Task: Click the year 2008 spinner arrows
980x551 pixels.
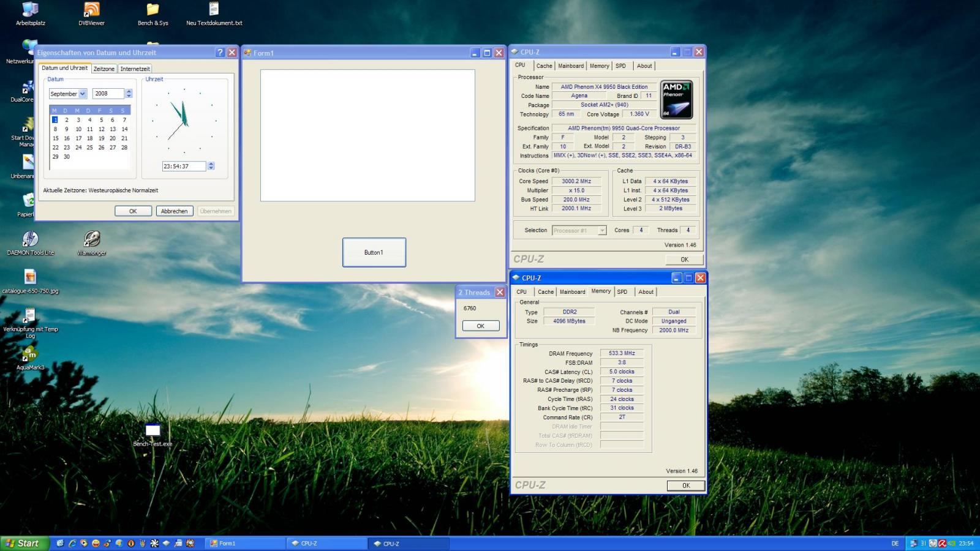Action: (x=129, y=94)
